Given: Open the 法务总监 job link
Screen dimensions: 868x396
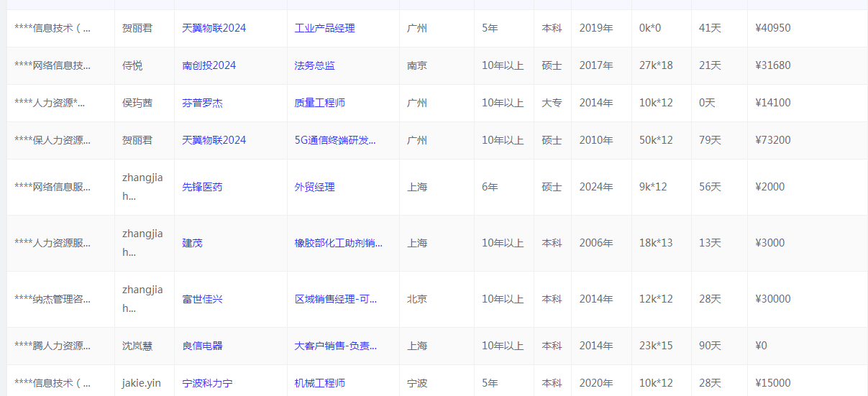Looking at the screenshot, I should point(314,65).
